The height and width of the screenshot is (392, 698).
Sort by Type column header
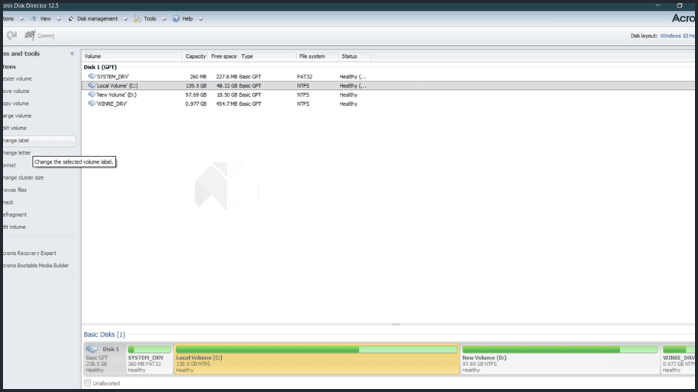click(x=268, y=56)
